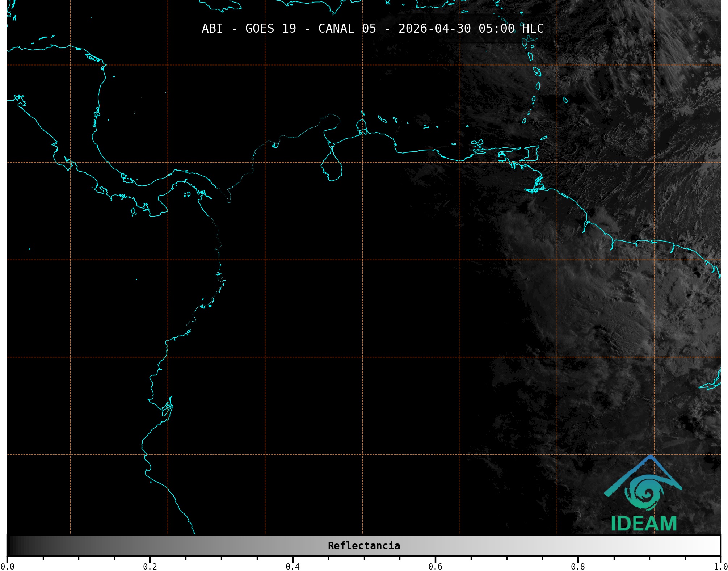Click the 0.8 colorbar tick label
The height and width of the screenshot is (571, 728).
[578, 567]
